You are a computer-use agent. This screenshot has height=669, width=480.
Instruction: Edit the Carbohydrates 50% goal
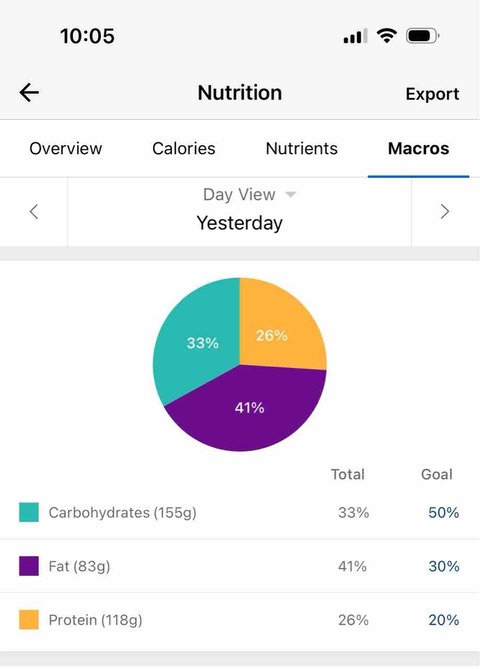click(x=444, y=512)
